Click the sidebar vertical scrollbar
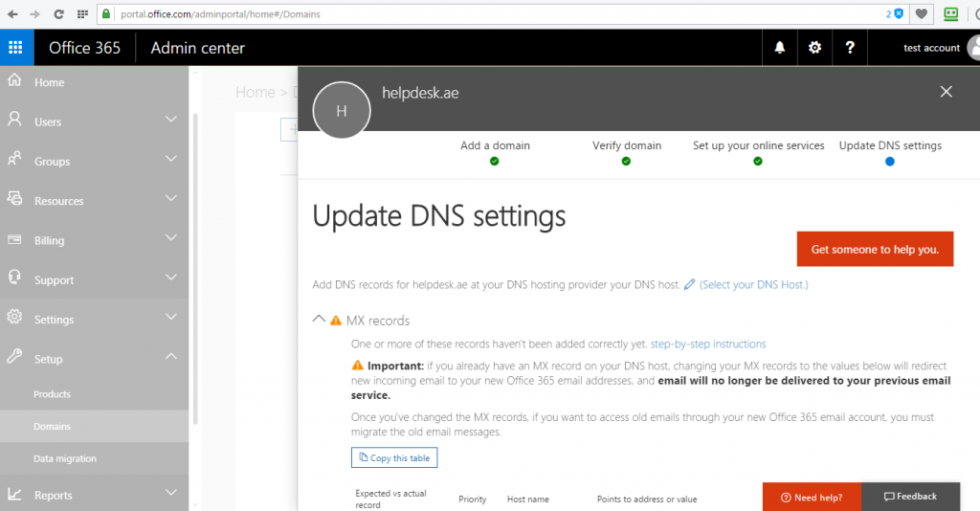Viewport: 980px width, 511px height. (x=195, y=269)
